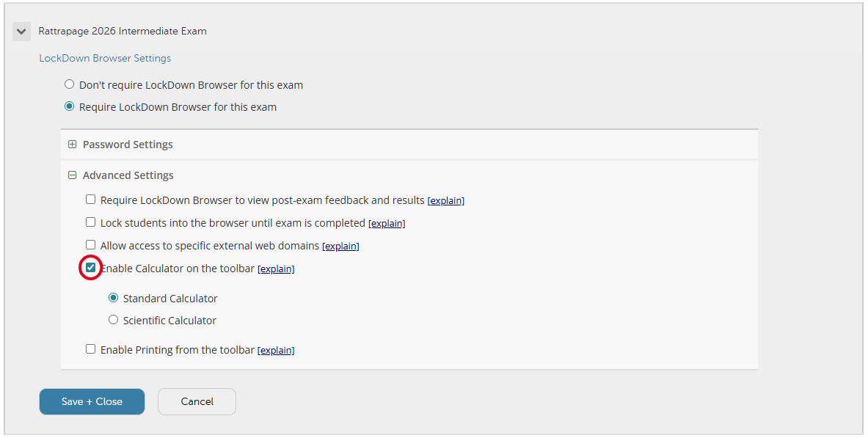This screenshot has width=868, height=438.
Task: Choose the Scientific Calculator option
Action: 114,320
